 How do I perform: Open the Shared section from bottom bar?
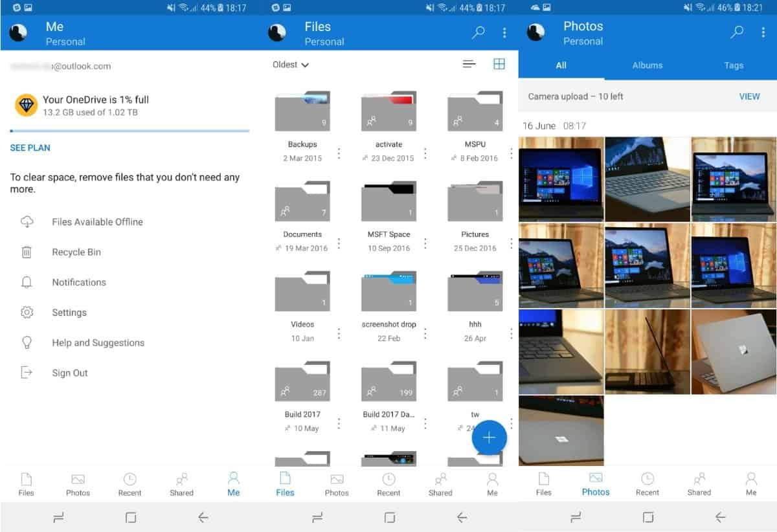tap(440, 483)
